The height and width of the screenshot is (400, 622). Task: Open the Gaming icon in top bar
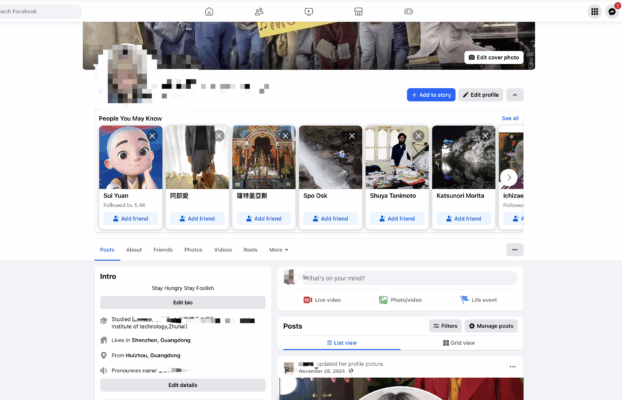click(408, 11)
